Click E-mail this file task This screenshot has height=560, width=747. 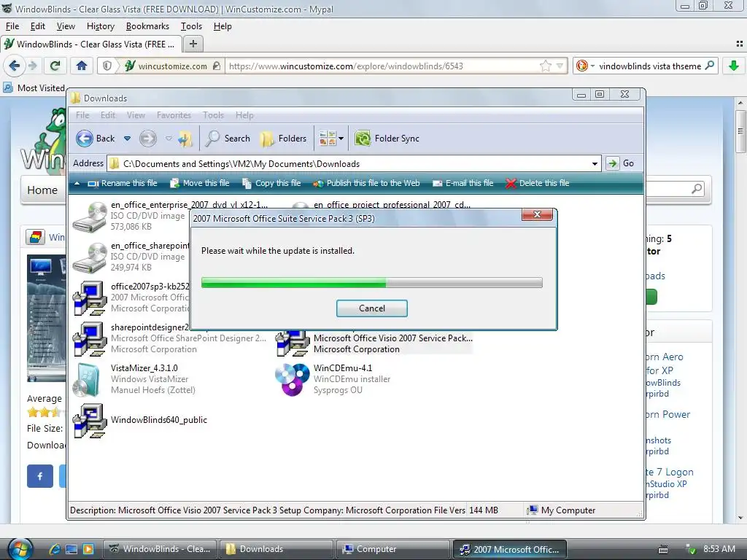(x=462, y=183)
